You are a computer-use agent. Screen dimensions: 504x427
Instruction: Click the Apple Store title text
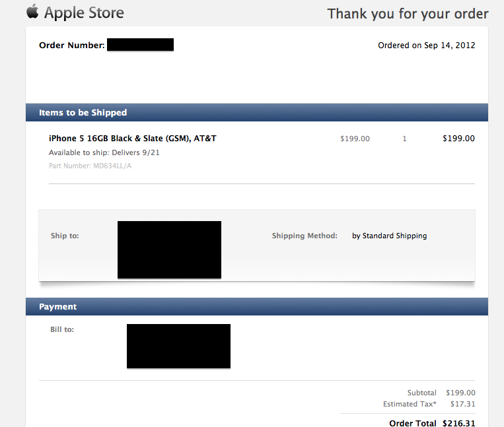(x=84, y=13)
